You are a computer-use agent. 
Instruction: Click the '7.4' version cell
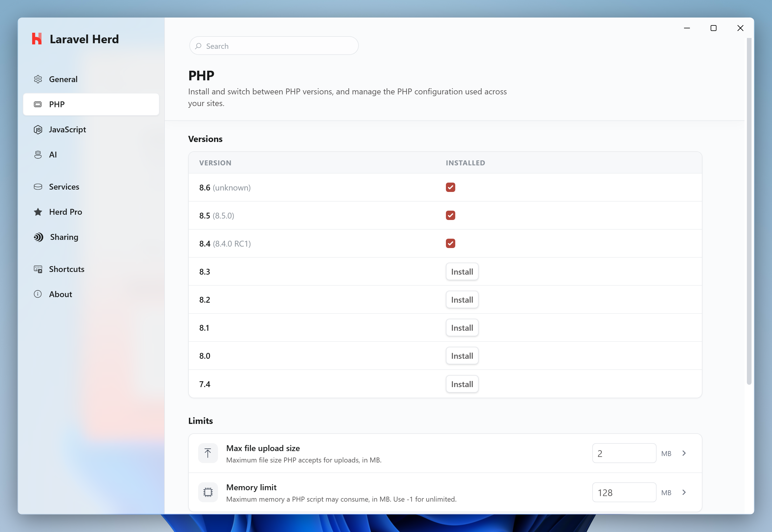point(205,384)
